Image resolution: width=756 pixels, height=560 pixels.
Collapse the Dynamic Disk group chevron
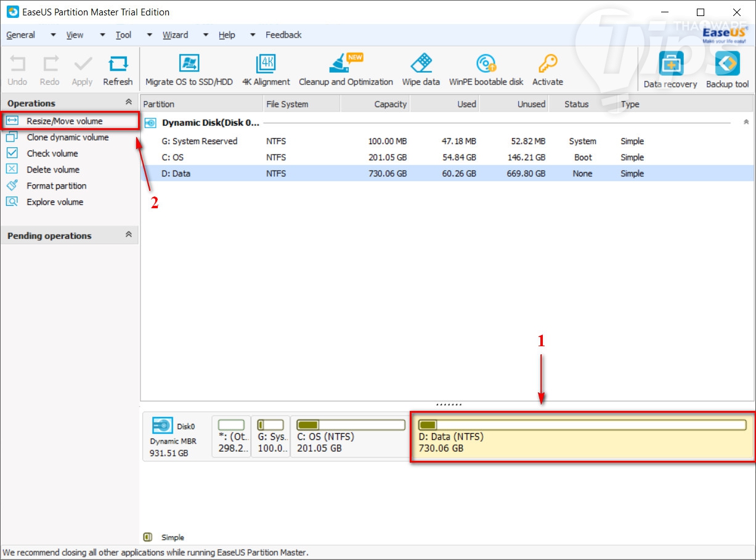(747, 123)
